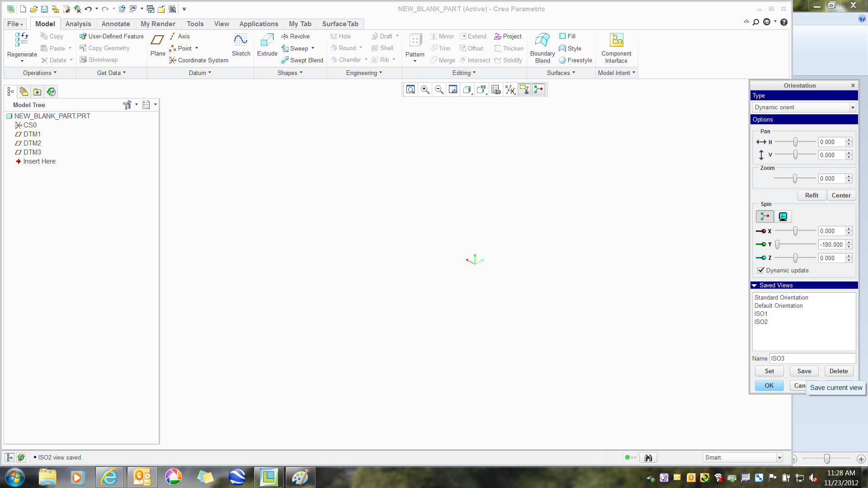Click the Revolve tool
This screenshot has width=868, height=488.
[295, 36]
